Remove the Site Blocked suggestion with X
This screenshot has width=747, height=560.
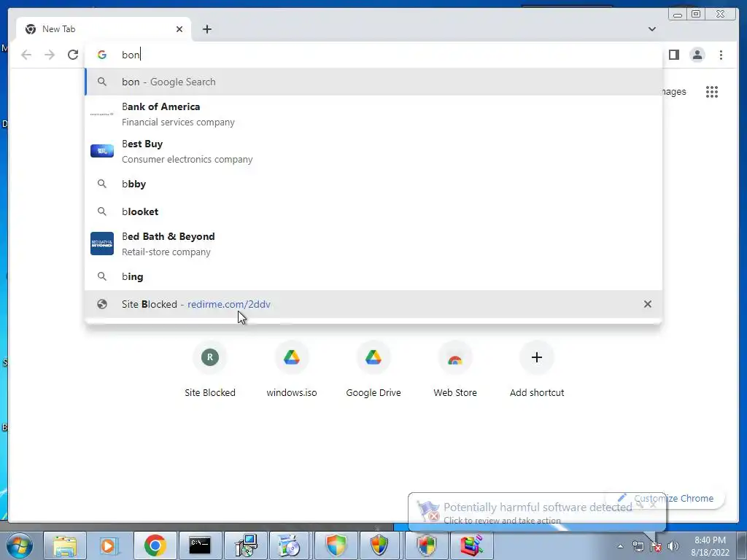click(648, 304)
